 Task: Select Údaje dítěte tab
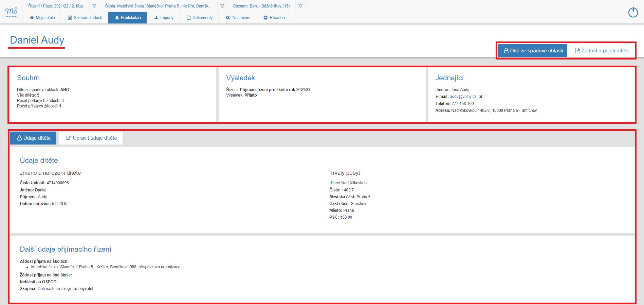pos(33,138)
